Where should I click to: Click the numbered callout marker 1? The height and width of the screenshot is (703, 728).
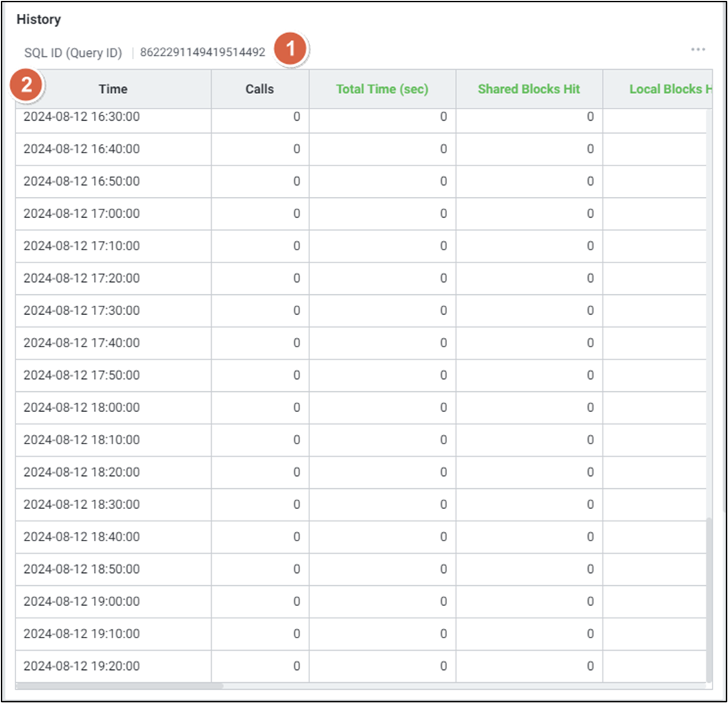(x=291, y=50)
